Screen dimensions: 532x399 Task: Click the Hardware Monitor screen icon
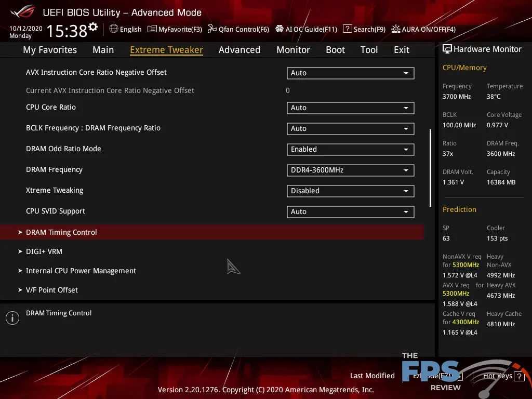447,49
